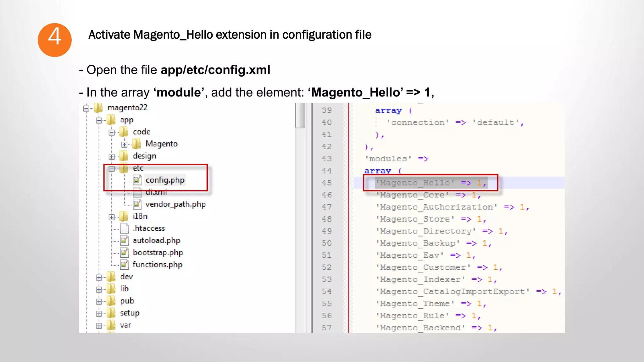Select magento22 label in tree
The width and height of the screenshot is (644, 362).
[127, 107]
